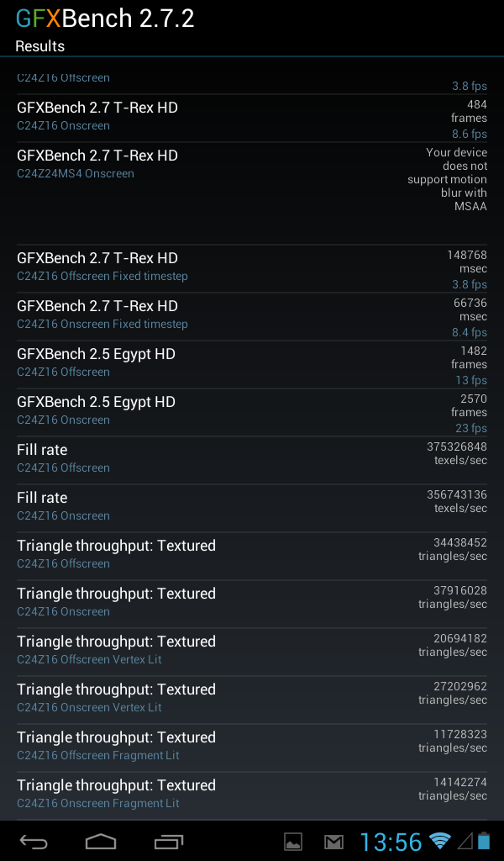The height and width of the screenshot is (861, 504).
Task: Open T-Rex HD C24Z24MS4 Onscreen result
Action: coord(252,194)
